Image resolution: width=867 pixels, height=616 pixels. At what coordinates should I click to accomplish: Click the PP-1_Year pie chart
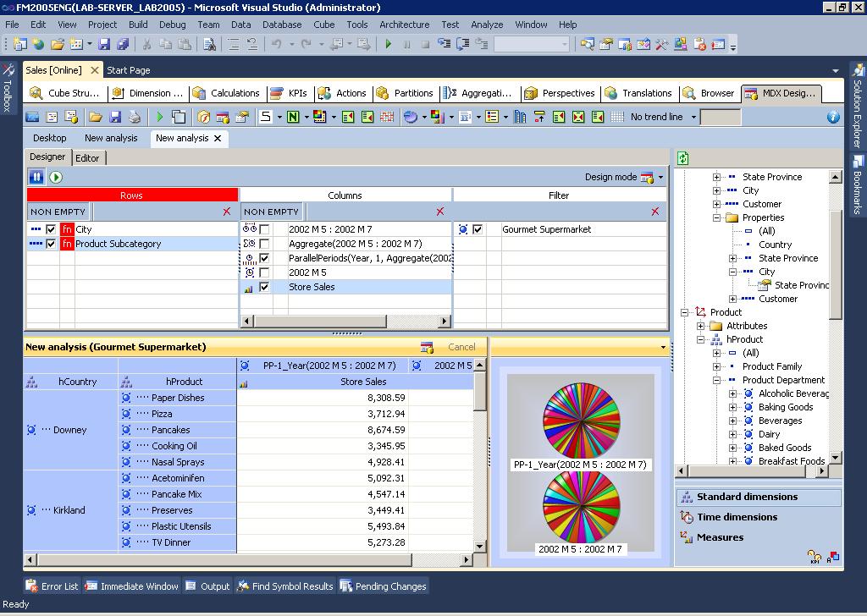[x=581, y=421]
